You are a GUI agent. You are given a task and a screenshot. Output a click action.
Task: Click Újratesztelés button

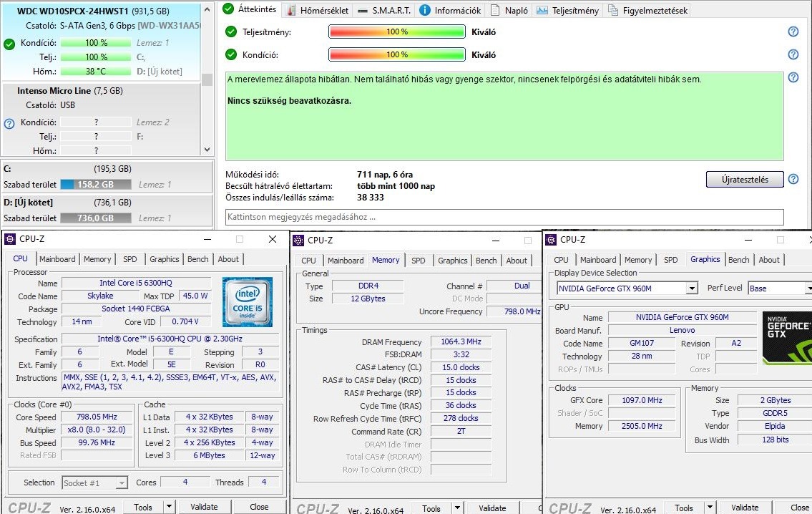coord(745,179)
